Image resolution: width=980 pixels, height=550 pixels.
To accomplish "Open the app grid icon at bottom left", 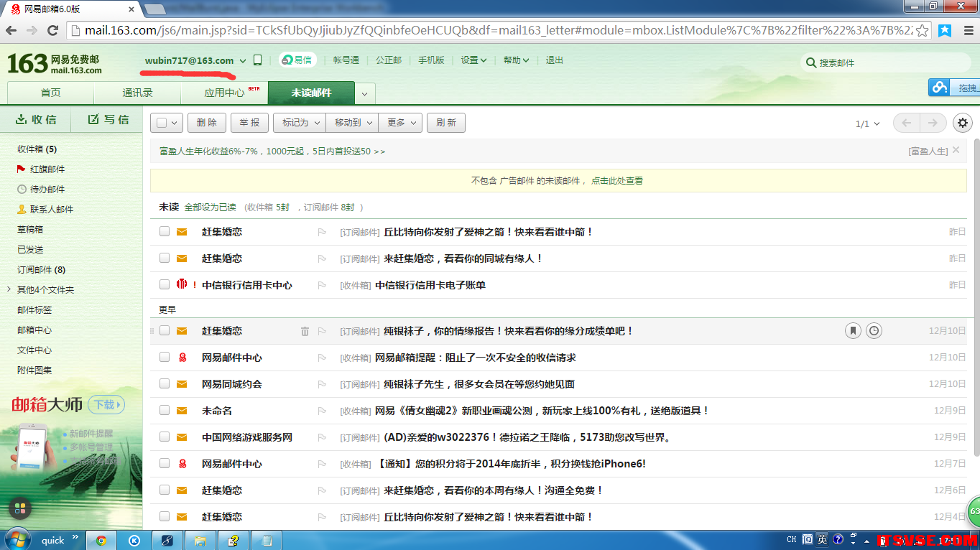I will coord(20,508).
